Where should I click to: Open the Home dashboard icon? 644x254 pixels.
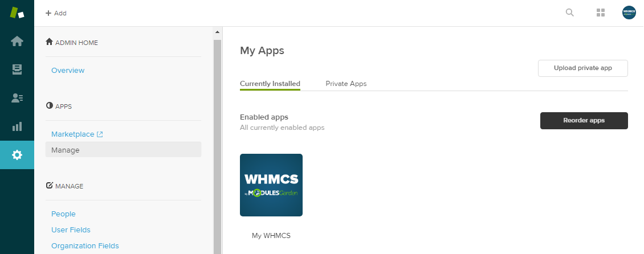(x=17, y=42)
